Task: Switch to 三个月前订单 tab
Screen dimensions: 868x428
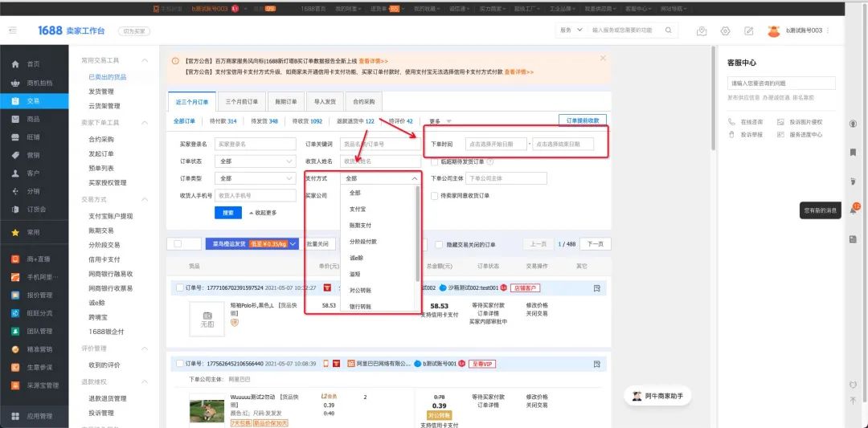Action: [241, 102]
